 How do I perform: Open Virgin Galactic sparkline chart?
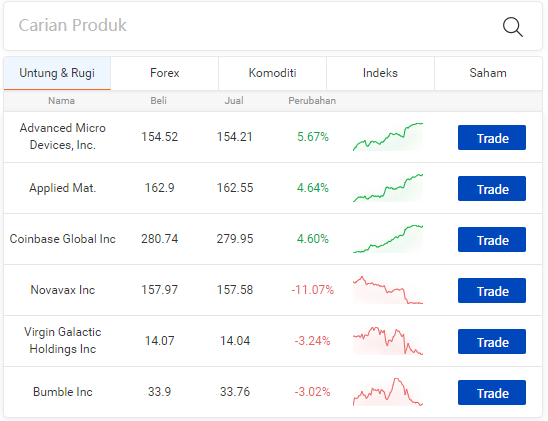coord(388,341)
